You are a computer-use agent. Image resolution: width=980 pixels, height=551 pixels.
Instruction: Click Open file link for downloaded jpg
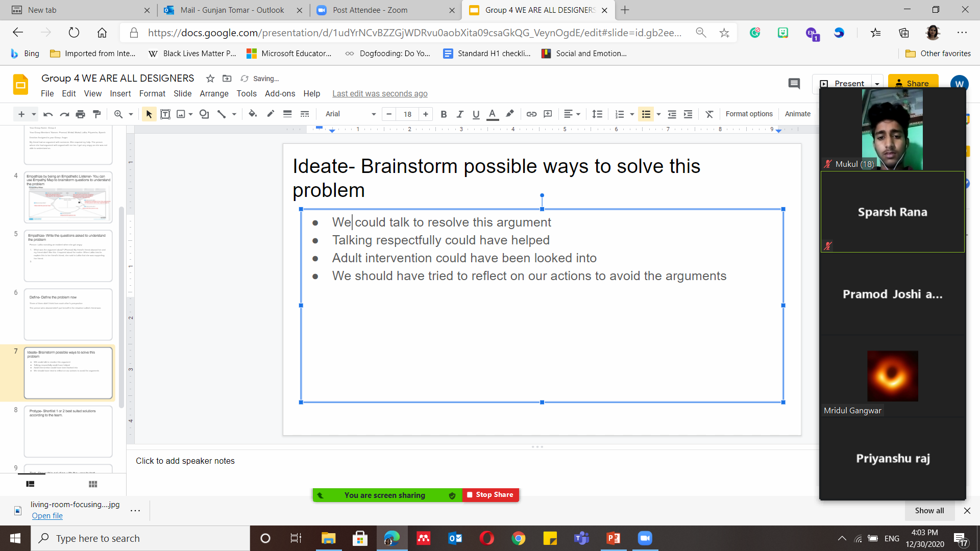point(47,516)
